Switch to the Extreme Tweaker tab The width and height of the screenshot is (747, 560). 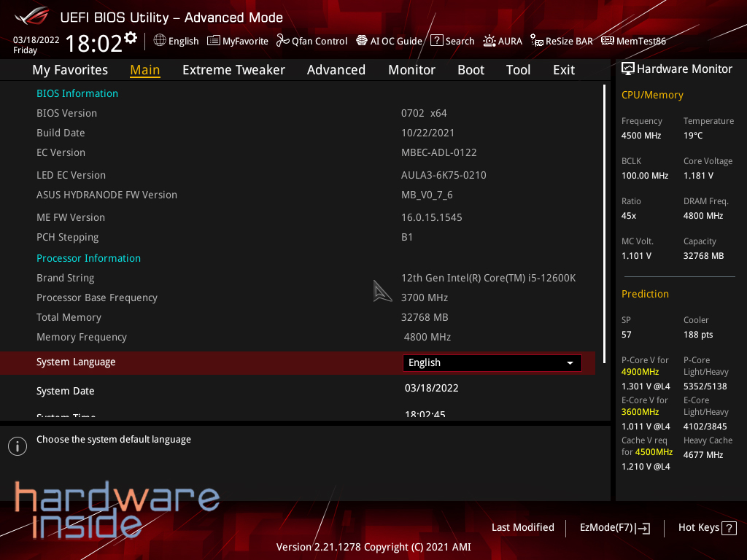(x=233, y=70)
